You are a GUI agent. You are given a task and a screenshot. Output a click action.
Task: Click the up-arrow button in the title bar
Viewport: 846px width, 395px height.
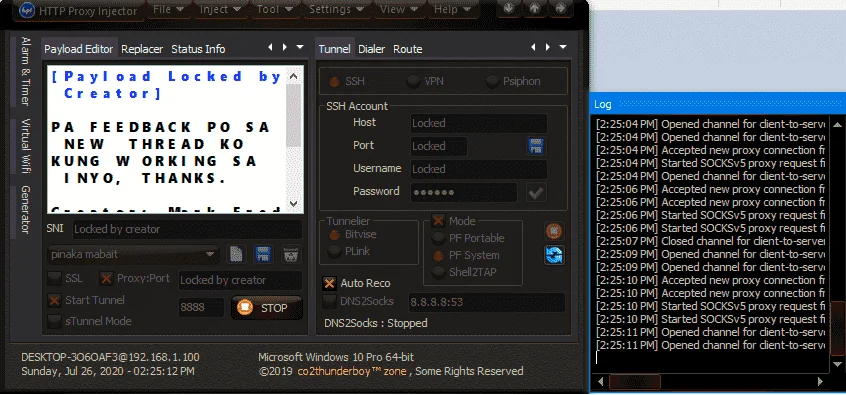534,8
